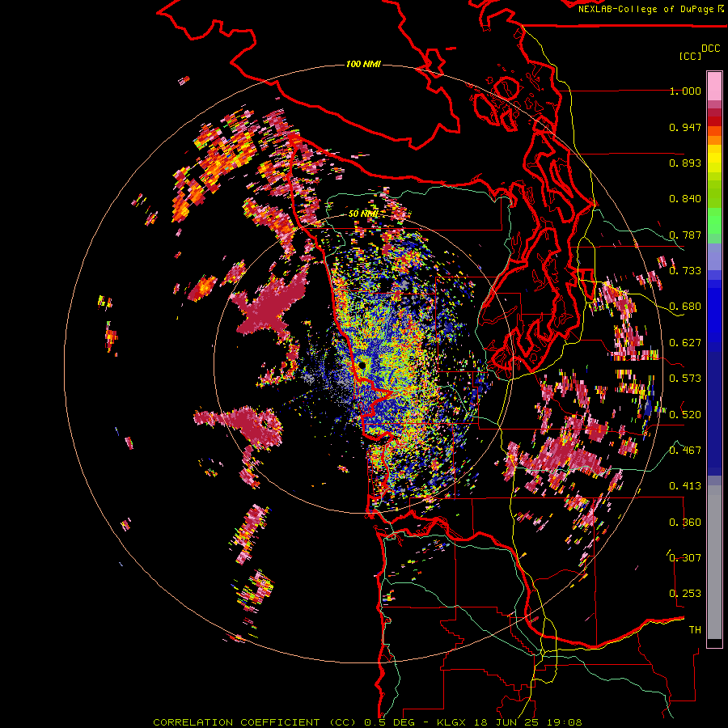The height and width of the screenshot is (728, 728).
Task: Click the 0.787 scale value
Action: 685,235
